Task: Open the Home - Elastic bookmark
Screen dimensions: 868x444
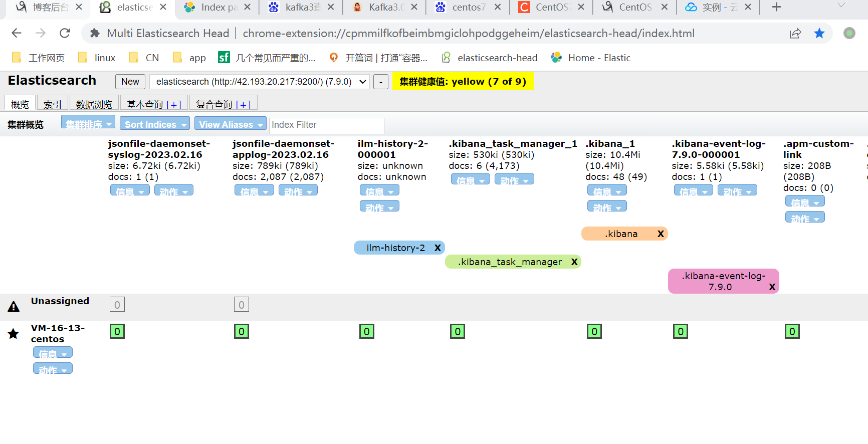Action: click(x=590, y=58)
